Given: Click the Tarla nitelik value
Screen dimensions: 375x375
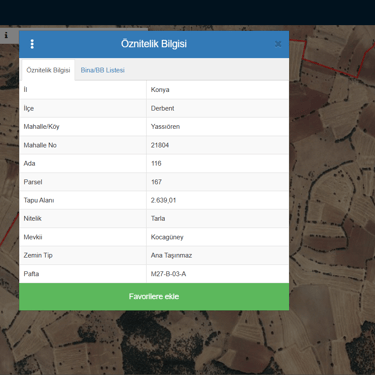Looking at the screenshot, I should (x=158, y=218).
